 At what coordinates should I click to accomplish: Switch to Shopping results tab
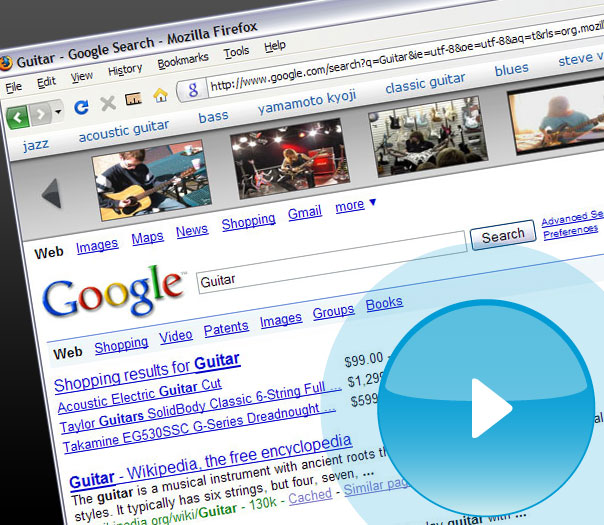point(121,346)
